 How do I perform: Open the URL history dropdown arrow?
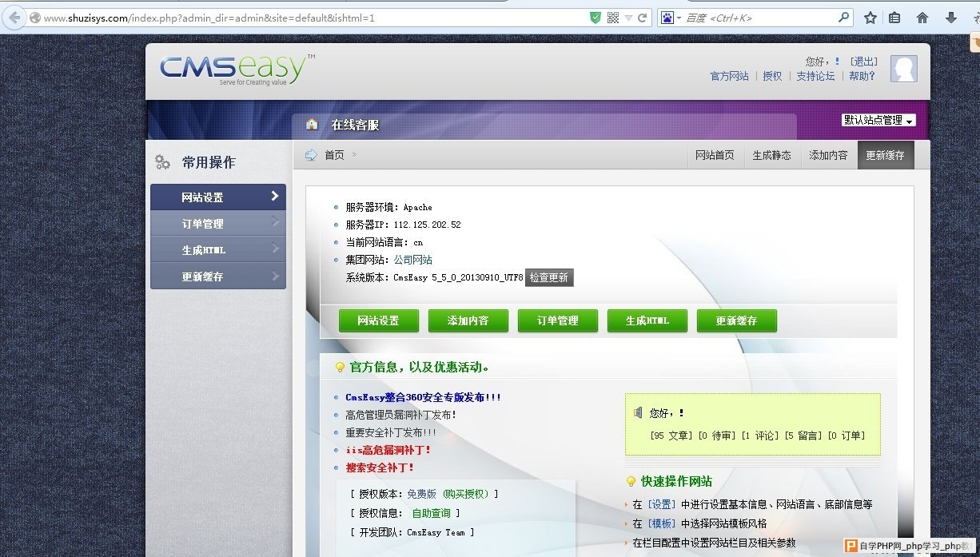pyautogui.click(x=628, y=18)
